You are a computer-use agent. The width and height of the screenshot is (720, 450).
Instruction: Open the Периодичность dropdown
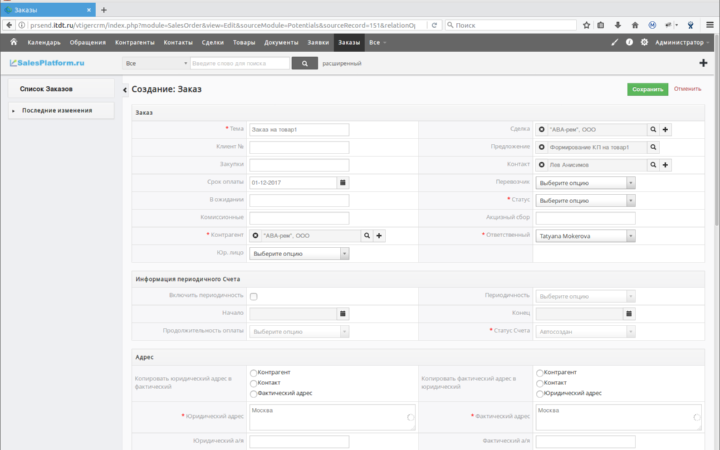click(585, 297)
